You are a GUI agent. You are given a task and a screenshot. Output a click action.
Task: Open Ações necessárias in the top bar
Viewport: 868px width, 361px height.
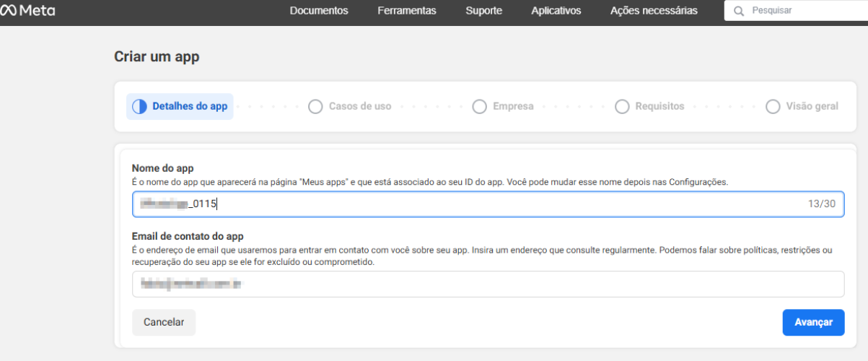point(654,11)
